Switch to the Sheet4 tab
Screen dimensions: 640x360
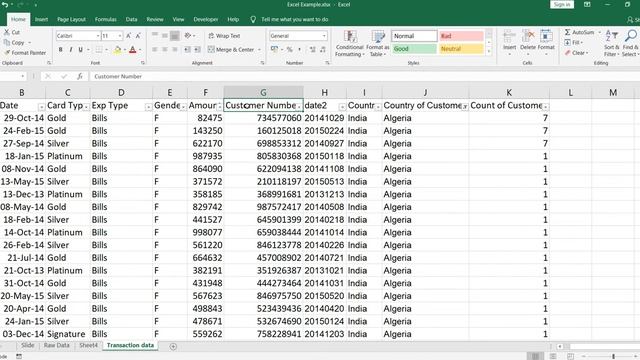click(x=89, y=345)
